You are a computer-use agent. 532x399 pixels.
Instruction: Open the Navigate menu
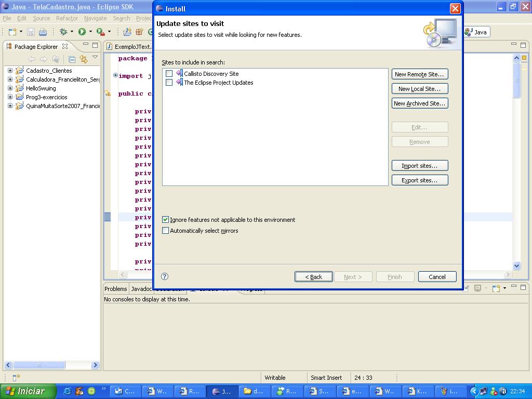96,18
